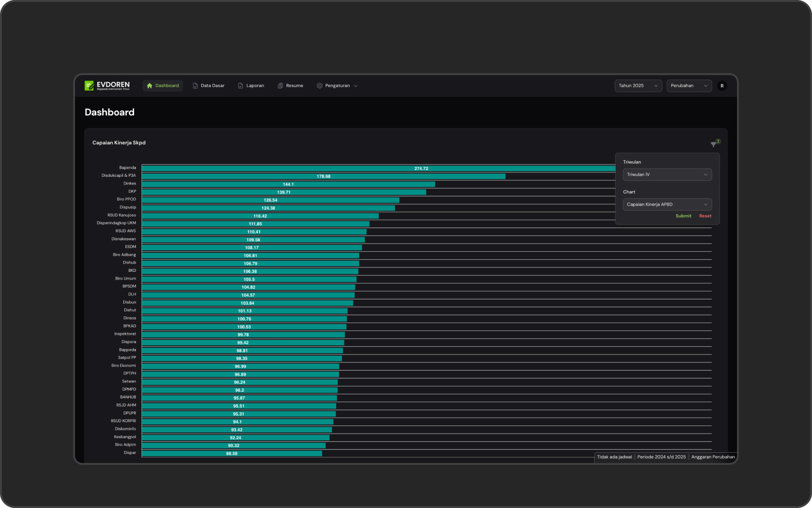Viewport: 812px width, 508px height.
Task: Expand the Triwulan IV dropdown
Action: click(667, 175)
